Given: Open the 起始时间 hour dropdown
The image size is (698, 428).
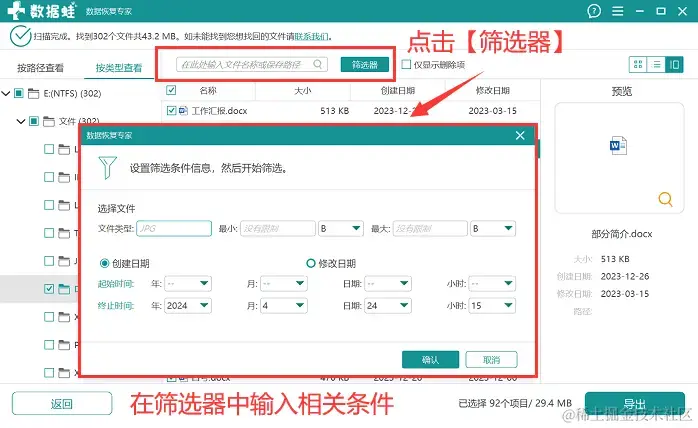Looking at the screenshot, I should pos(492,284).
